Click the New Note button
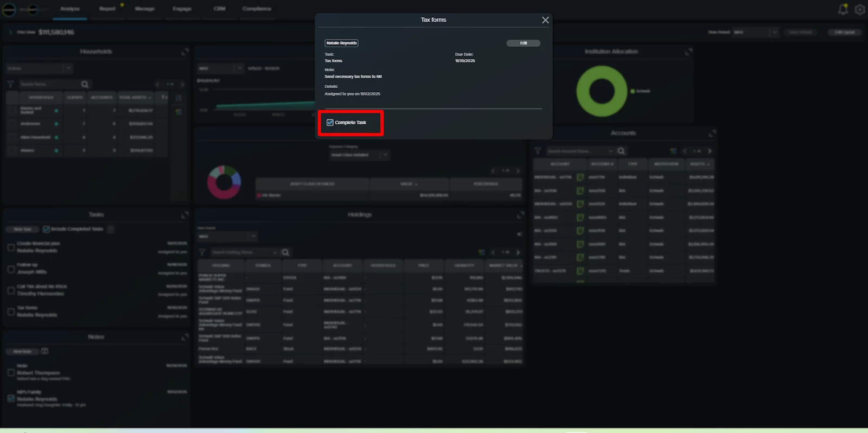Screen dimensions: 868x433 22,352
